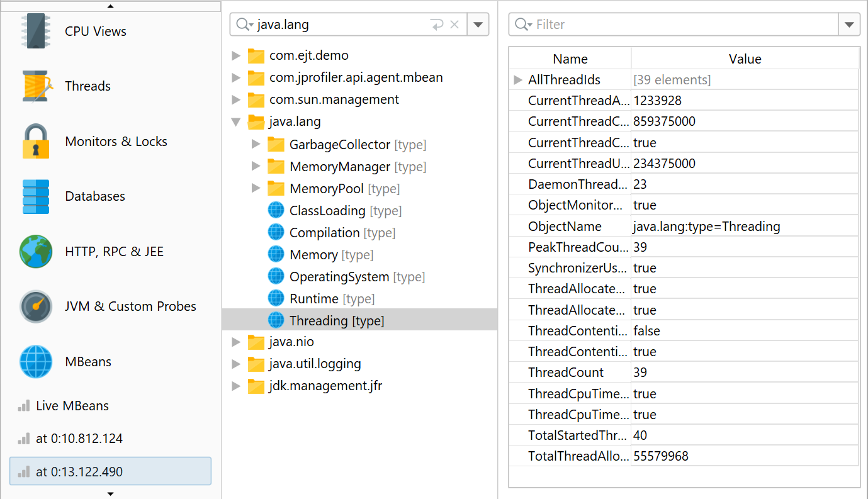This screenshot has width=868, height=499.
Task: Click the JVM & Custom Probes gauge icon
Action: (35, 306)
